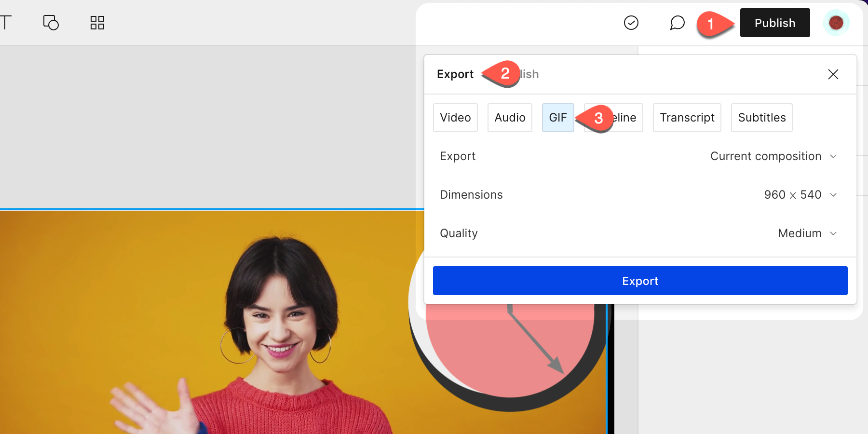
Task: Click the blue Export button
Action: tap(640, 281)
